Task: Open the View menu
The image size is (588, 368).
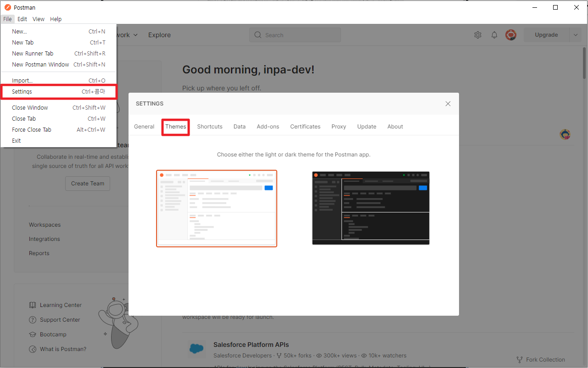Action: point(39,19)
